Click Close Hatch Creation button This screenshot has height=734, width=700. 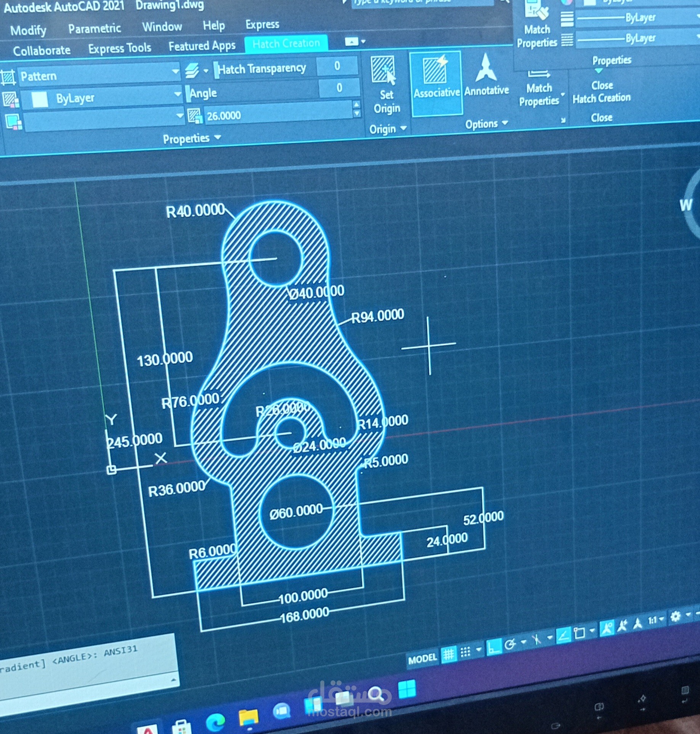601,91
